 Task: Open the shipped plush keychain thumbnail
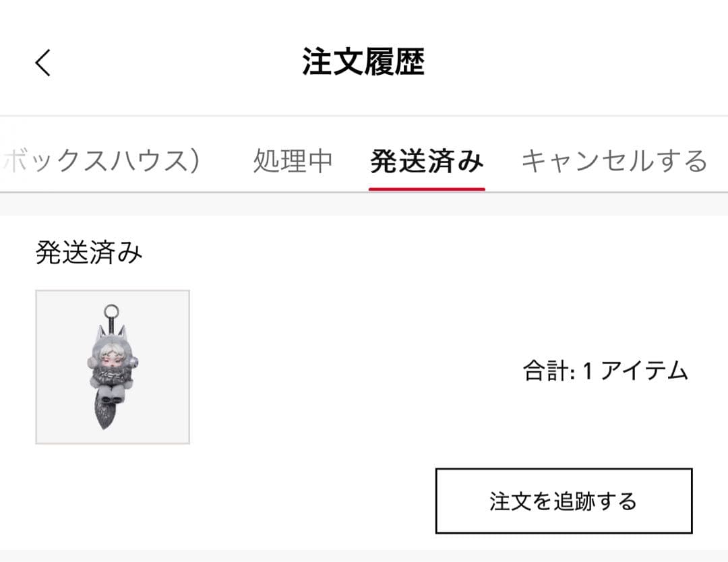pyautogui.click(x=113, y=367)
